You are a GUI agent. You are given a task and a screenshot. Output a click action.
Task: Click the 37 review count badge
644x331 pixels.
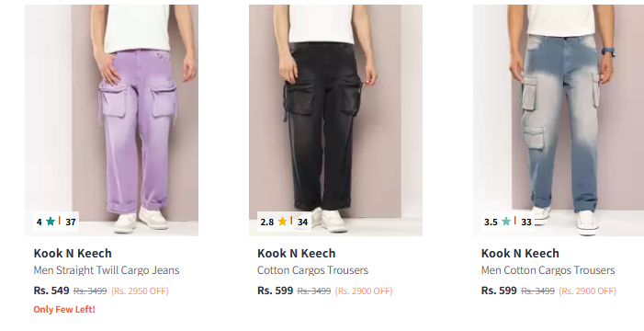[x=71, y=222]
